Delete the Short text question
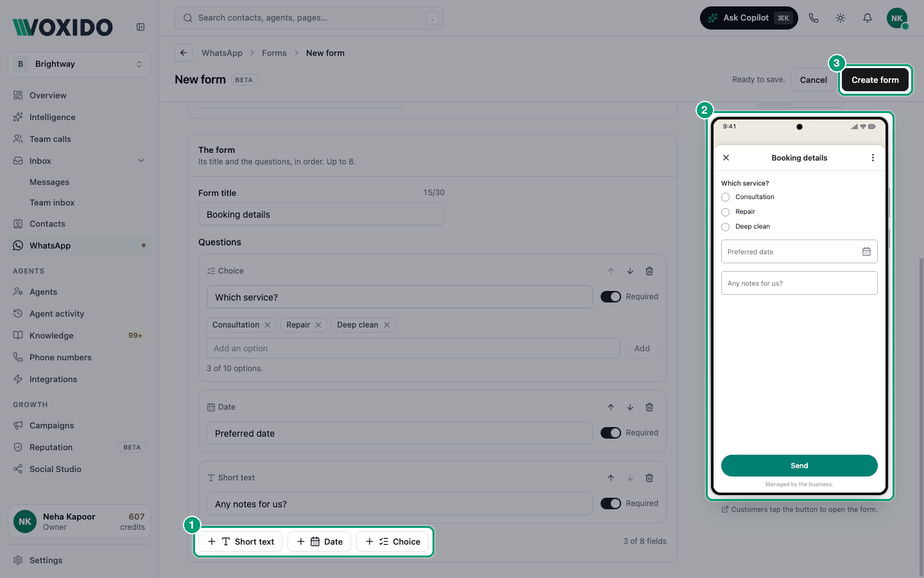Image resolution: width=924 pixels, height=578 pixels. coord(649,478)
